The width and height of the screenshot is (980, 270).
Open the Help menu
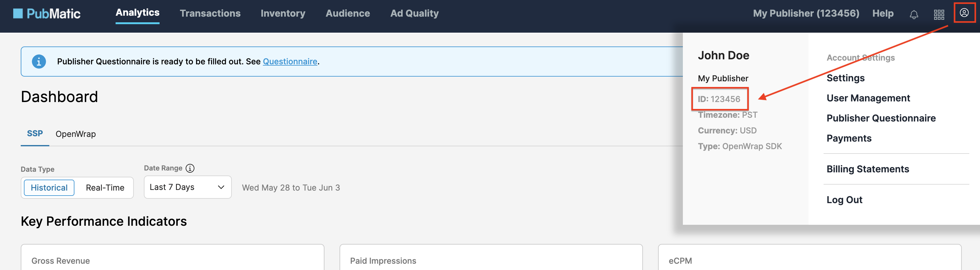(x=883, y=13)
